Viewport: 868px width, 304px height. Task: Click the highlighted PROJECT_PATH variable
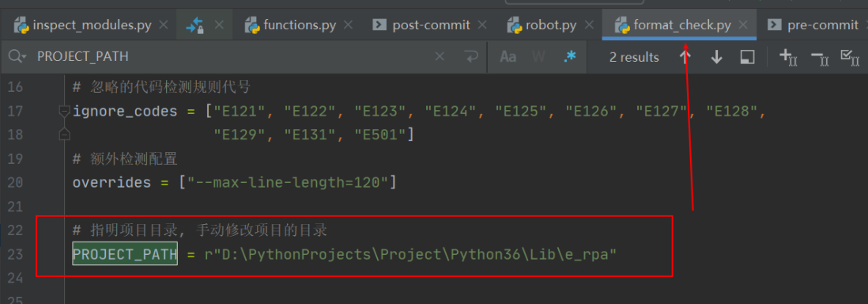tap(125, 255)
